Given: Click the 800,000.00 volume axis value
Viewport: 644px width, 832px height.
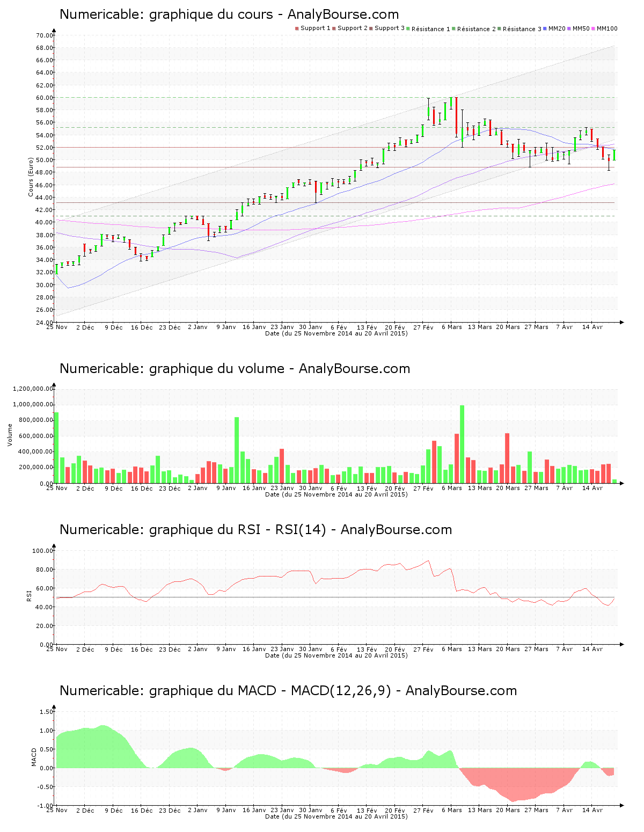Looking at the screenshot, I should pos(35,420).
